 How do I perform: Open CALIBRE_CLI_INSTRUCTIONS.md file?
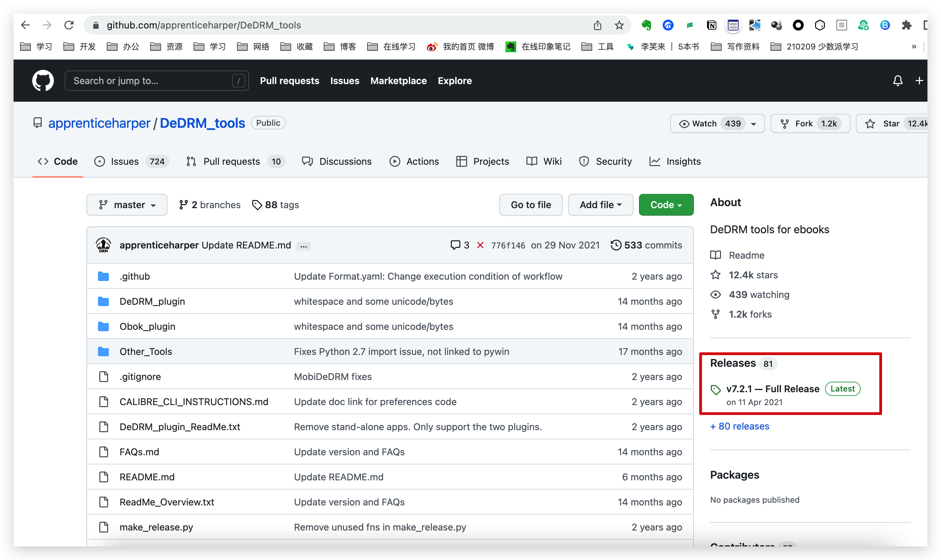click(x=194, y=401)
